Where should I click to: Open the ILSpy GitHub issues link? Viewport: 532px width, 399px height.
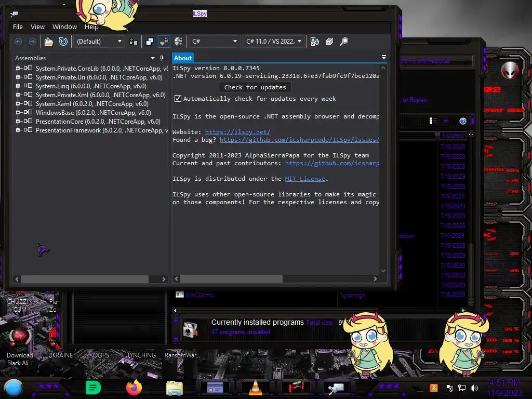click(299, 140)
